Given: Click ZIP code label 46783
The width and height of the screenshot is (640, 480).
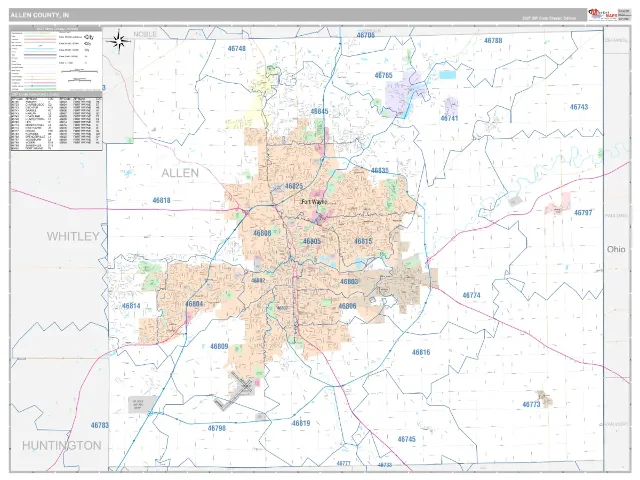Looking at the screenshot, I should point(100,425).
